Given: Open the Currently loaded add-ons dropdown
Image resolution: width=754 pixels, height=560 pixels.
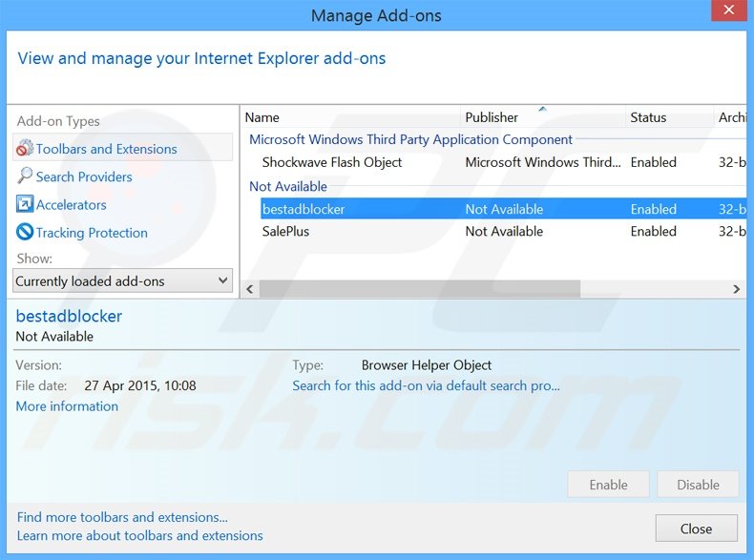Looking at the screenshot, I should pyautogui.click(x=122, y=280).
